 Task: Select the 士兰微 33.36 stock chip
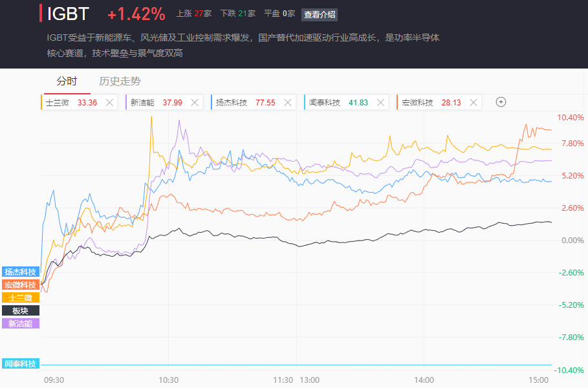71,102
